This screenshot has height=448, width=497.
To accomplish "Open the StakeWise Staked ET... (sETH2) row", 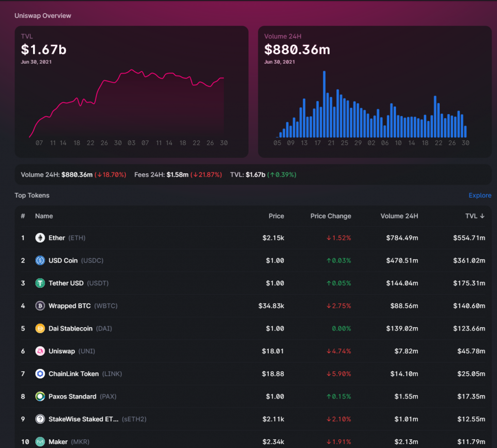I will (253, 419).
